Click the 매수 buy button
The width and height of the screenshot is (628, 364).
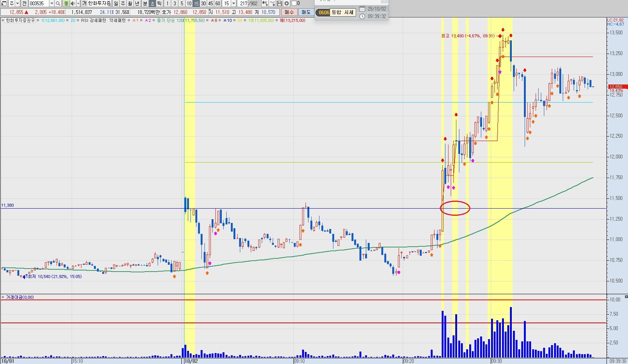[x=289, y=12]
